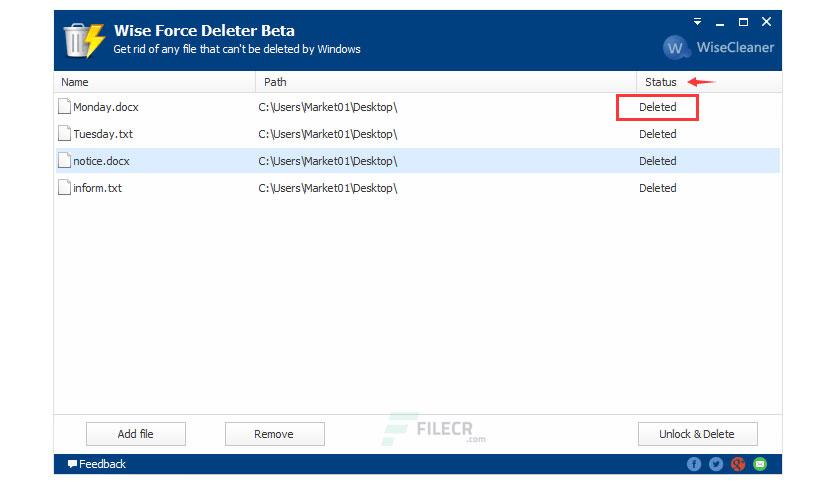
Task: Open the title bar dropdown menu arrow
Action: pos(697,22)
